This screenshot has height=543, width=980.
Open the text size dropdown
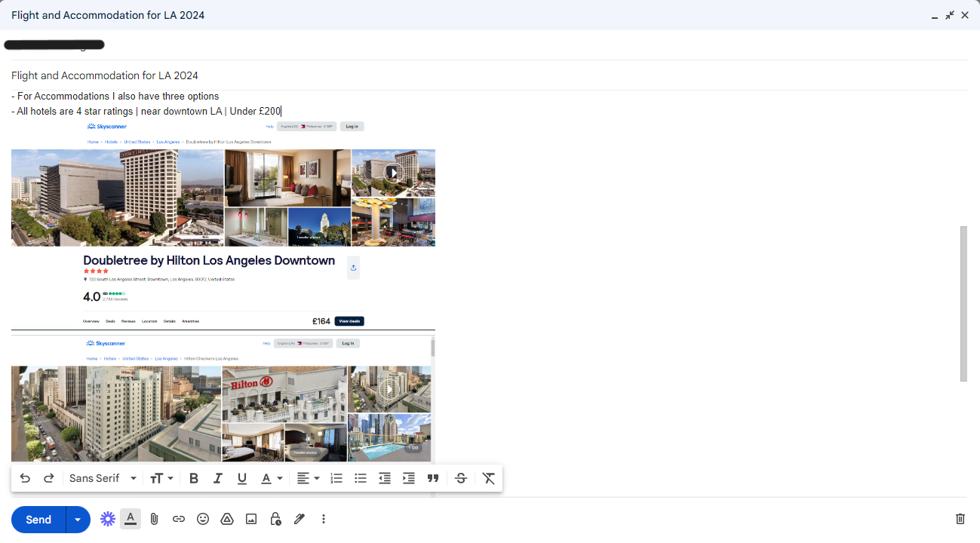(x=161, y=478)
